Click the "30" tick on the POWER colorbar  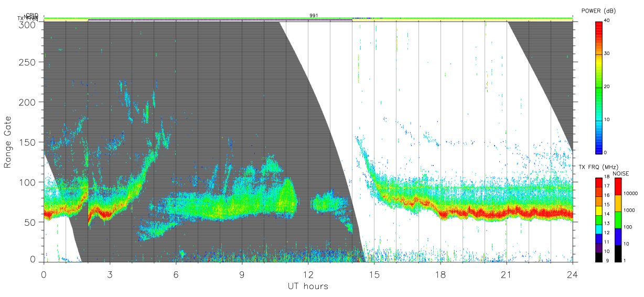(x=607, y=54)
